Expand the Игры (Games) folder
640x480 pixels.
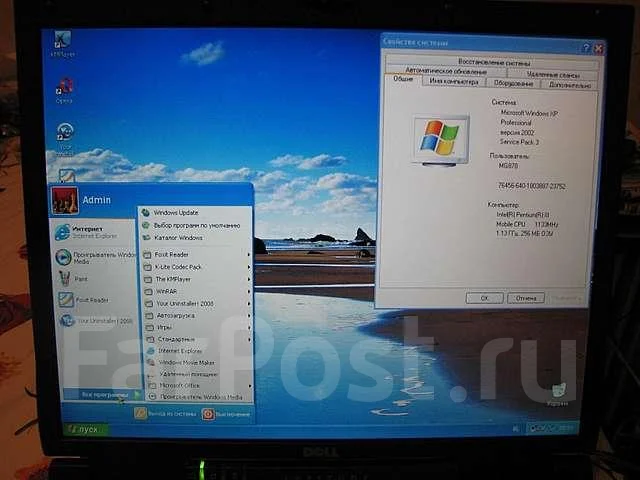coord(199,327)
